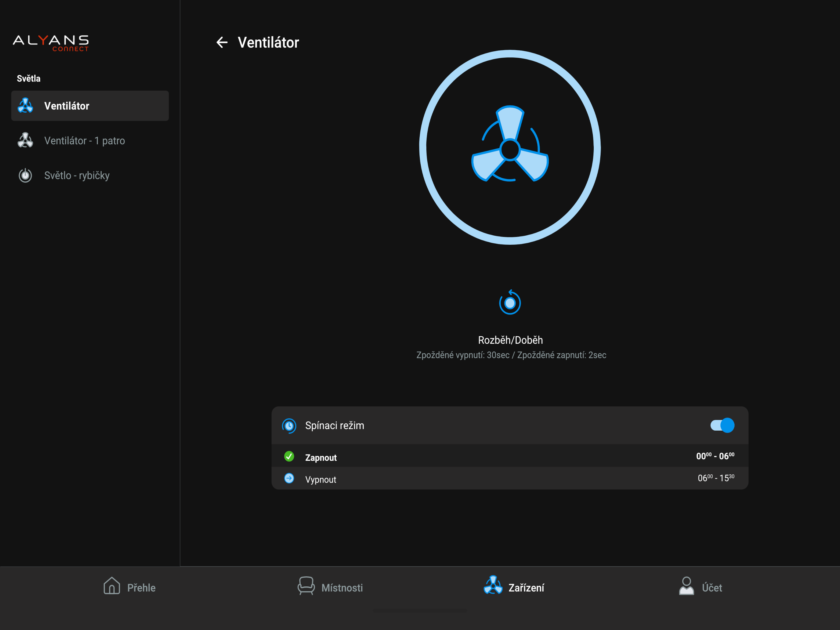
Task: Click the Alyans Connect logo
Action: pos(51,43)
